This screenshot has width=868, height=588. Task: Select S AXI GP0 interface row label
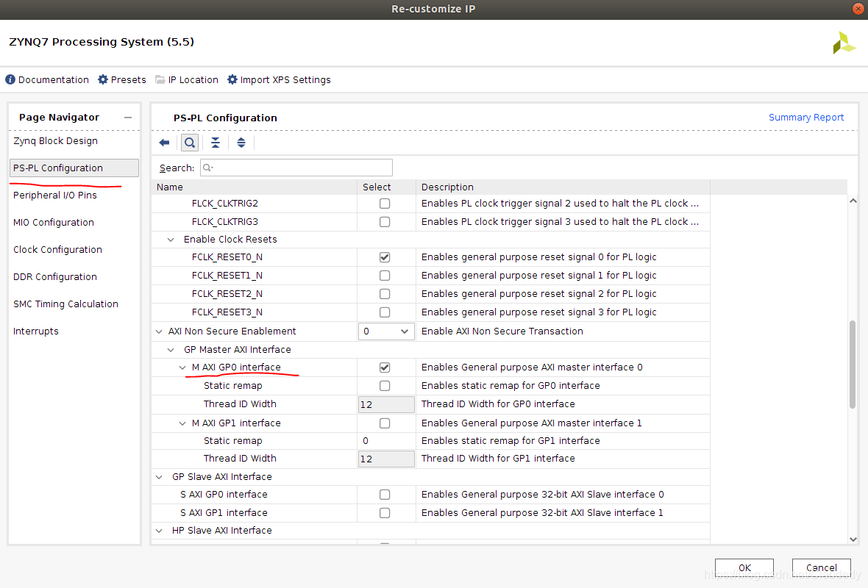coord(224,495)
